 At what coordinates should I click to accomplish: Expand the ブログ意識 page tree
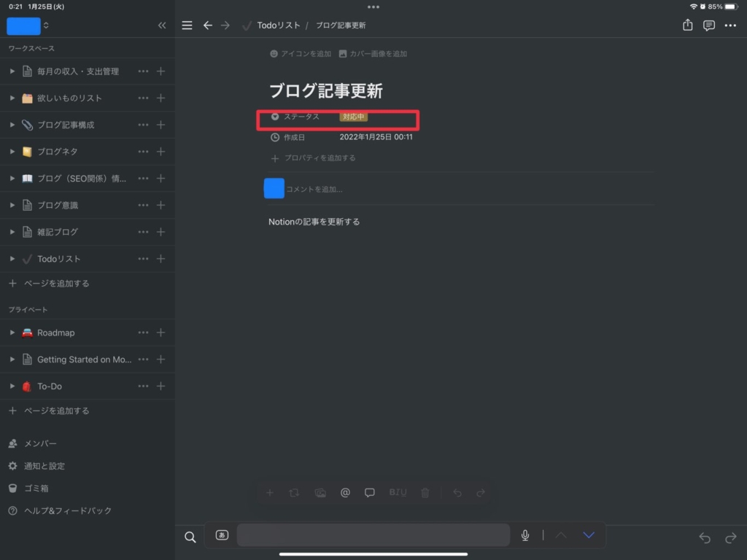tap(12, 205)
